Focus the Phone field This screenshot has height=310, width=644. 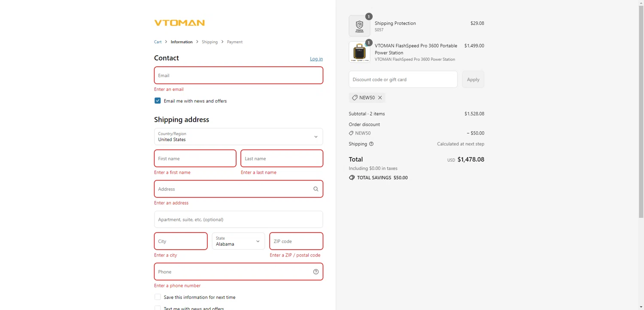pos(238,272)
